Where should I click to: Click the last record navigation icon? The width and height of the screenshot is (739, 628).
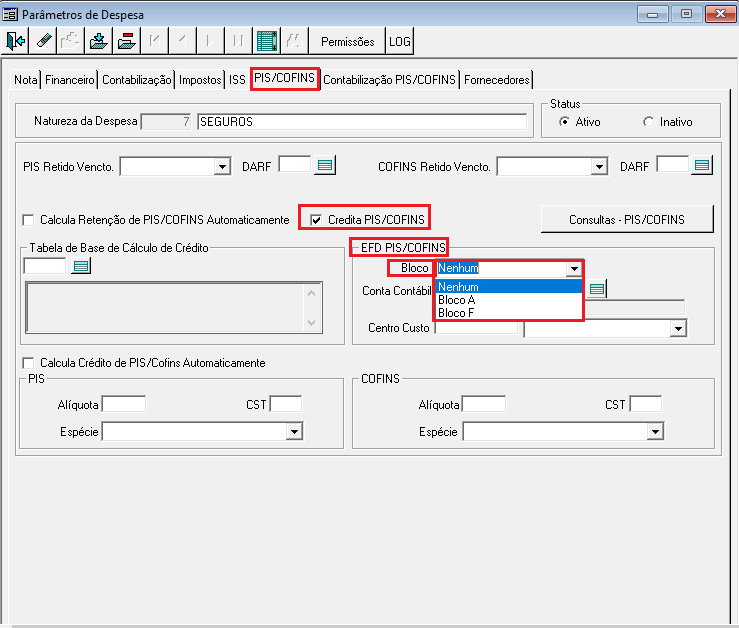[238, 41]
